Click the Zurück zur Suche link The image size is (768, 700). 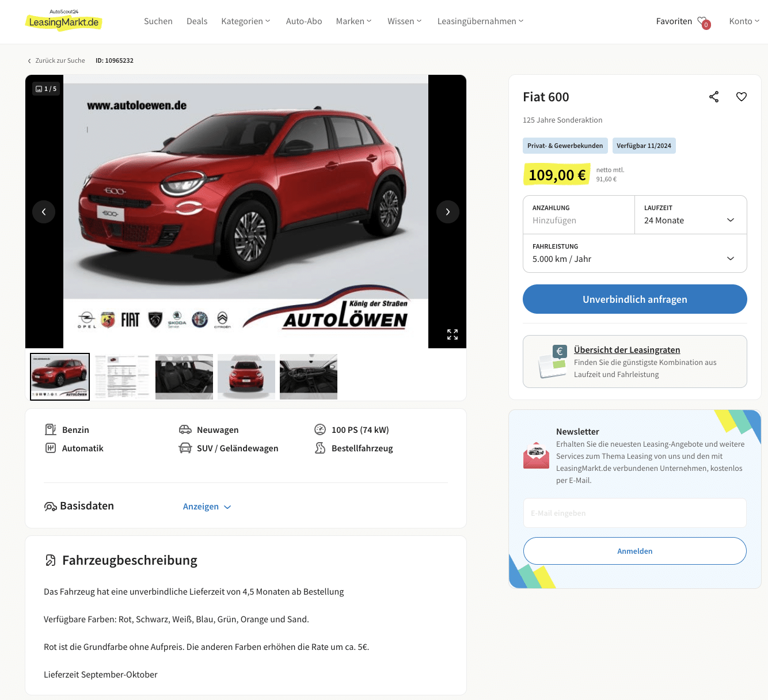tap(60, 60)
